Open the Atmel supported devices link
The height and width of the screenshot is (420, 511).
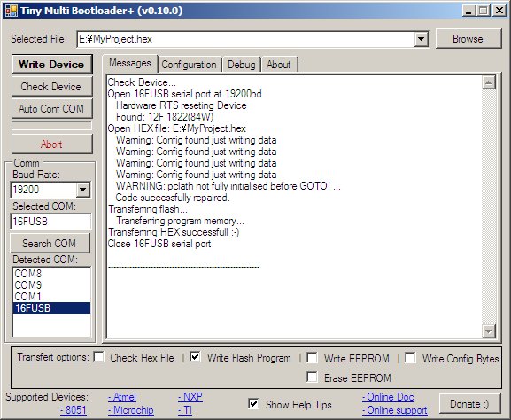[122, 397]
